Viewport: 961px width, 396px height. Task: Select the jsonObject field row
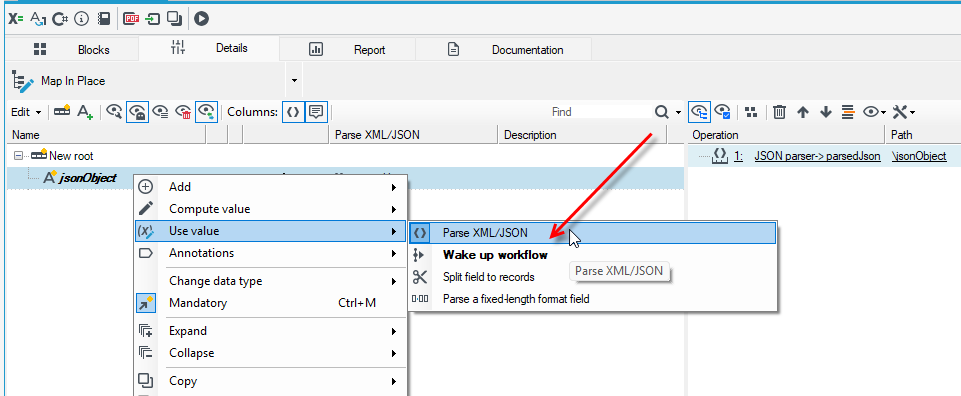[345, 178]
